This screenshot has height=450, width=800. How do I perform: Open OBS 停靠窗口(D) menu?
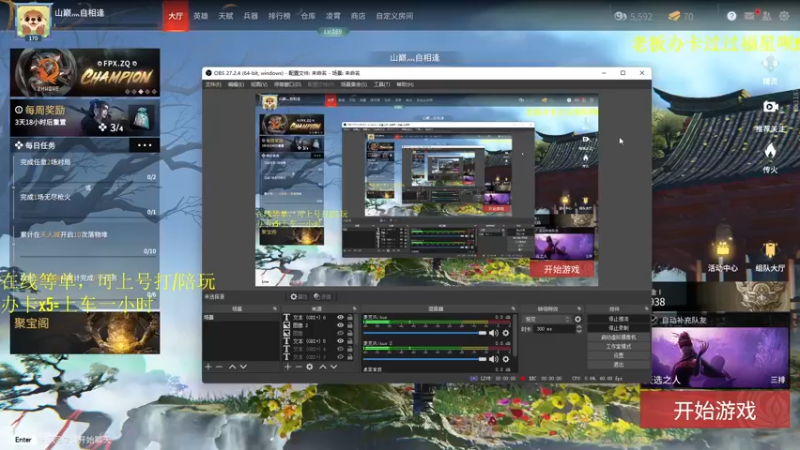[x=287, y=84]
